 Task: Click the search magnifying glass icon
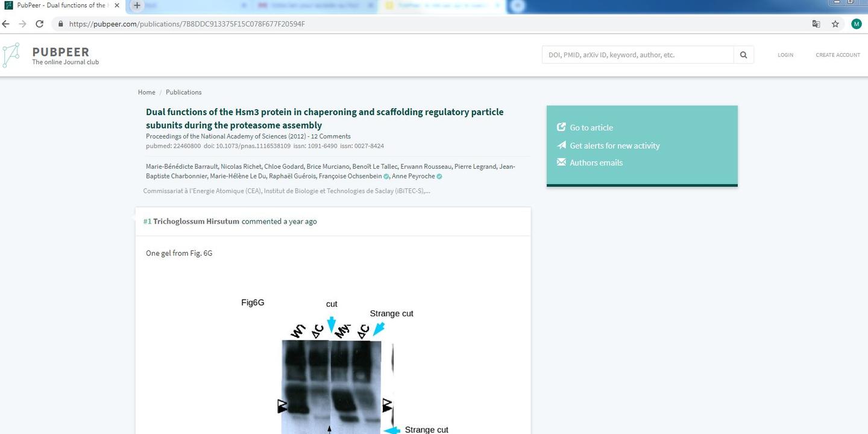[x=743, y=54]
